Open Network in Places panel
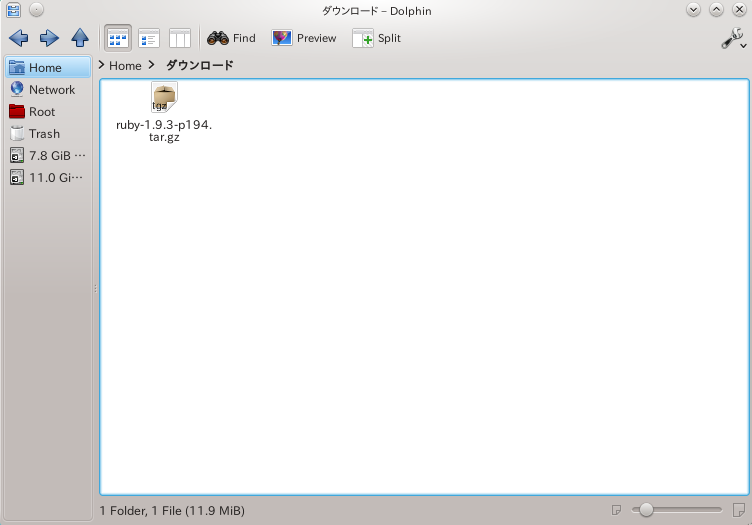This screenshot has height=525, width=752. tap(48, 90)
